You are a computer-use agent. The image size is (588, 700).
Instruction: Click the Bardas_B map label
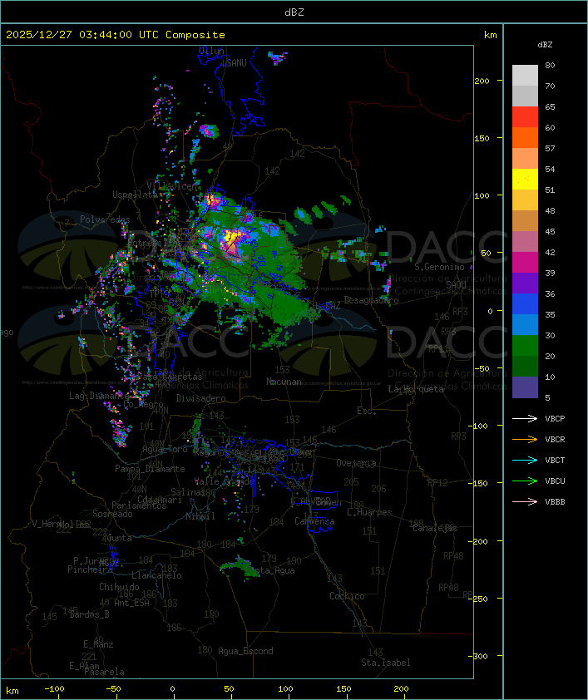tap(89, 614)
